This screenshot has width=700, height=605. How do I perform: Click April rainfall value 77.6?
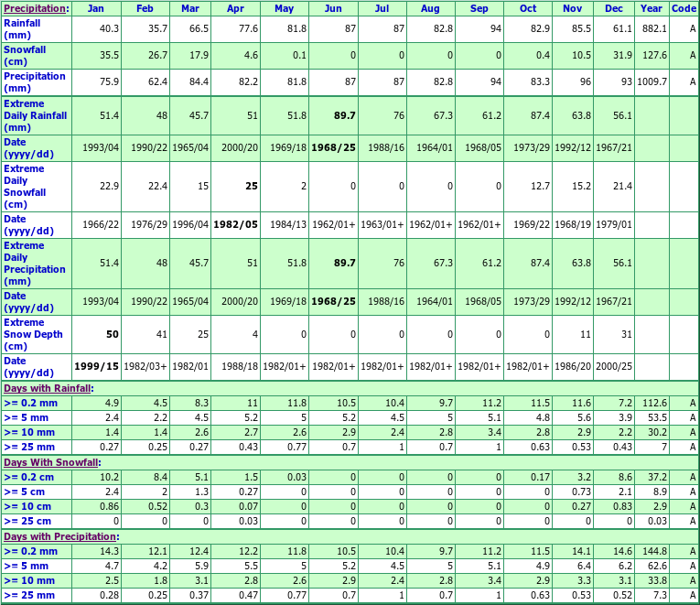(248, 28)
